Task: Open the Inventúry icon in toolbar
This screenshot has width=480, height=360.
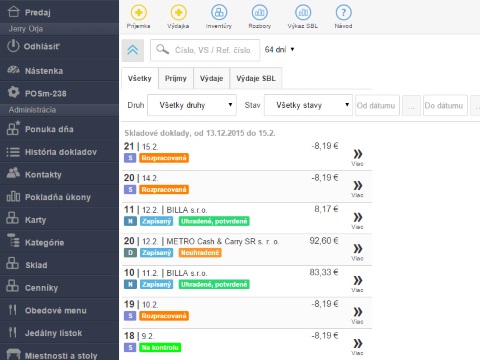Action: point(219,12)
